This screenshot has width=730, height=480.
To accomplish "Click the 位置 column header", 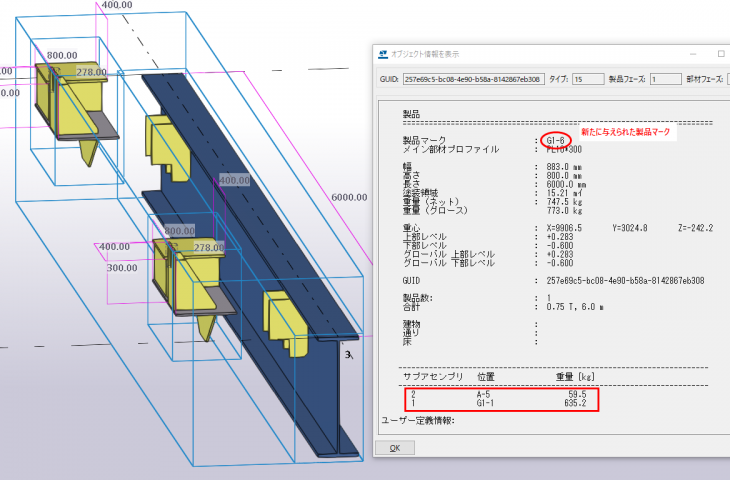I will pos(486,377).
